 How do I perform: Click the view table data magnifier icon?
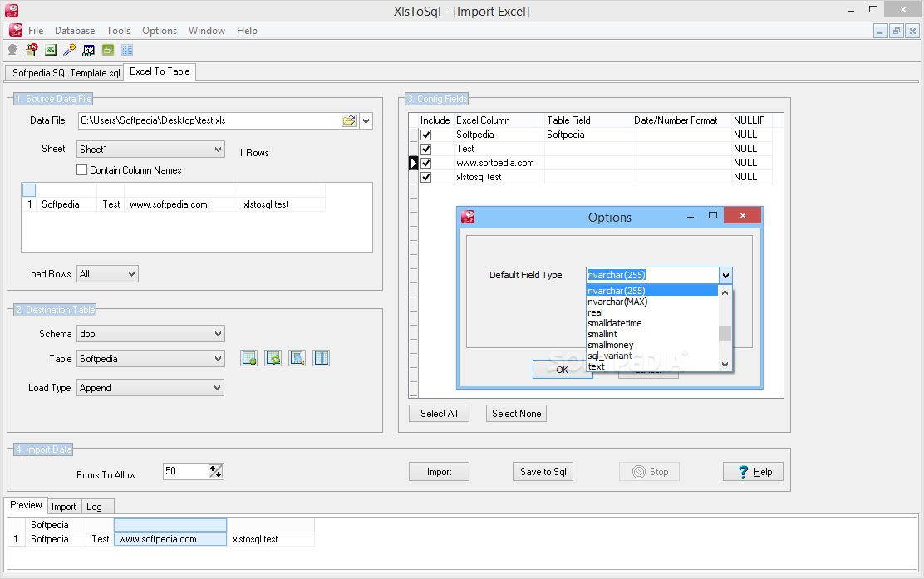297,358
